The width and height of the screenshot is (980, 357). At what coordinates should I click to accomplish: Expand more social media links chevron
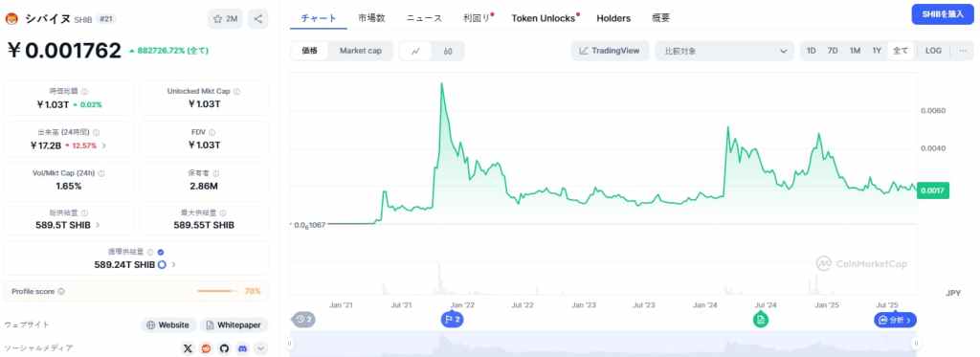260,348
